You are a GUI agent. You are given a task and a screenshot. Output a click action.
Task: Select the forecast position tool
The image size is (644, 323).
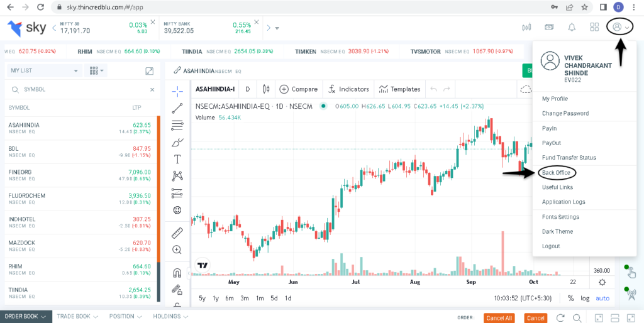coord(177,193)
